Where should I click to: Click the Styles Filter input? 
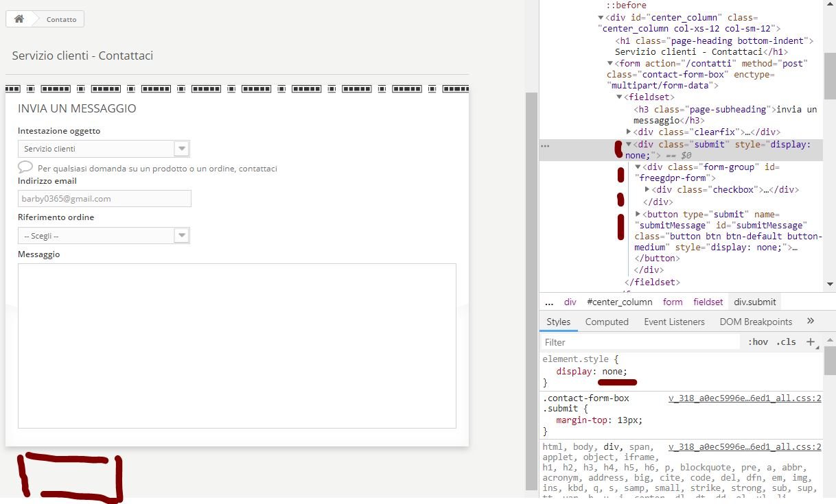click(x=642, y=341)
